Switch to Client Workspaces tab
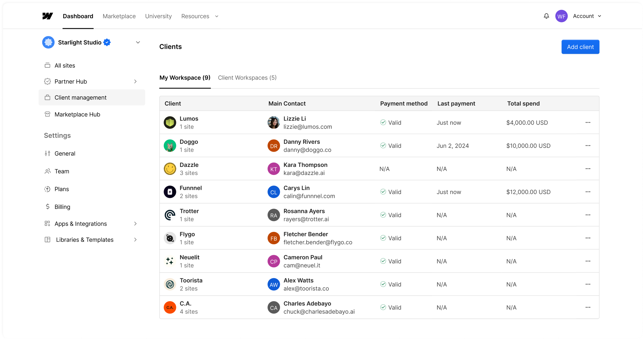 247,78
